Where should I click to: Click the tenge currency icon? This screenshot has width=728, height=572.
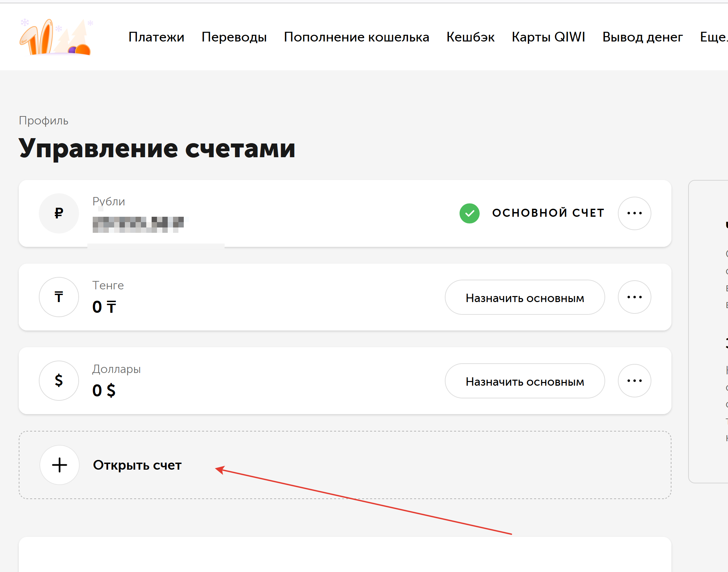59,297
